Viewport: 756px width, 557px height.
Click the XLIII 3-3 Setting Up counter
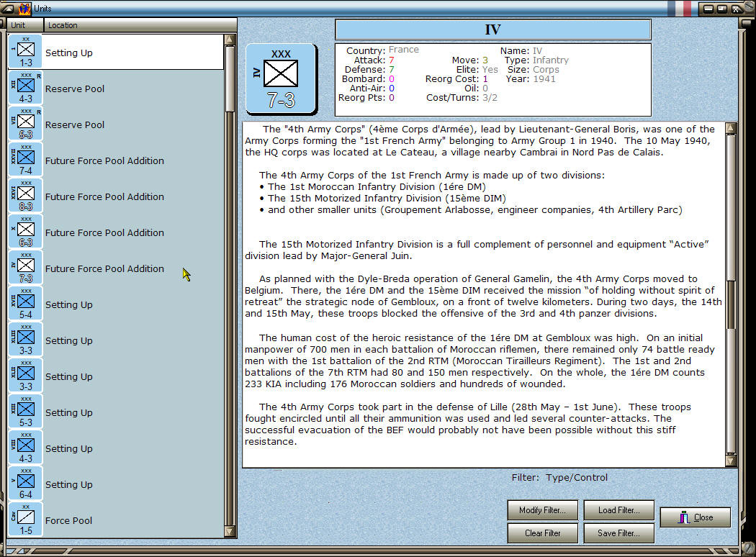(24, 340)
